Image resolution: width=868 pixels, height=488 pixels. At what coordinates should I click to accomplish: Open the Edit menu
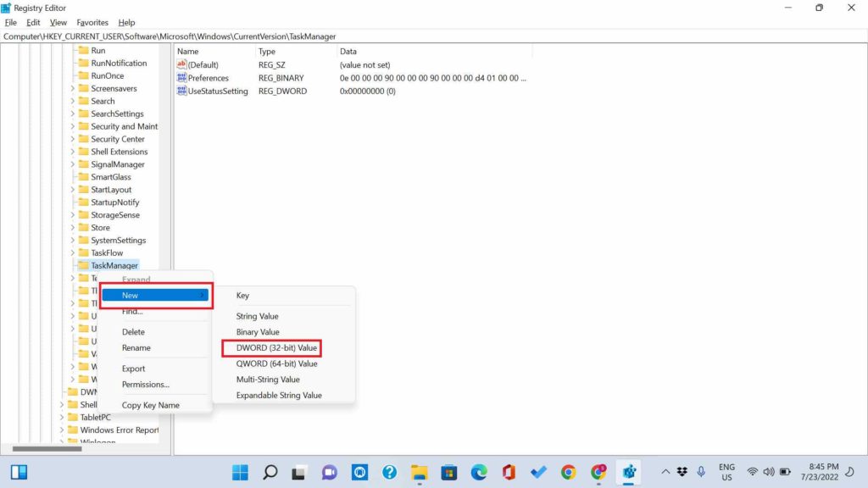(x=33, y=23)
